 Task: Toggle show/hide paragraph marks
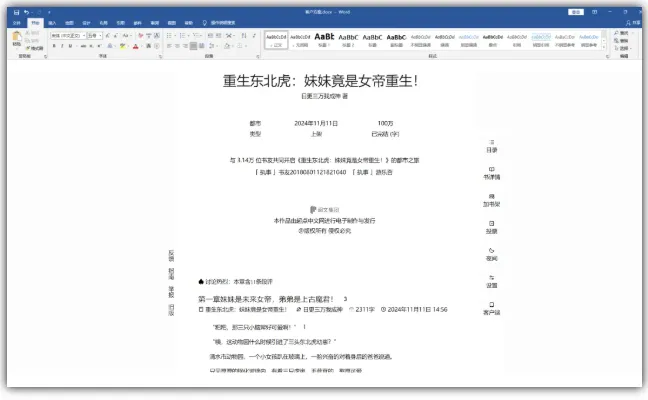[254, 36]
